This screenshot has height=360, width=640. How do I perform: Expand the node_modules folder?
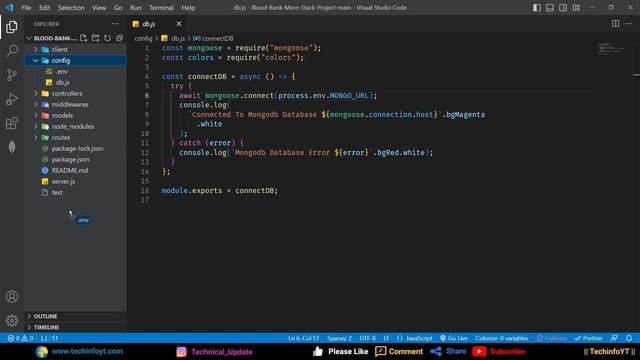[x=76, y=127]
